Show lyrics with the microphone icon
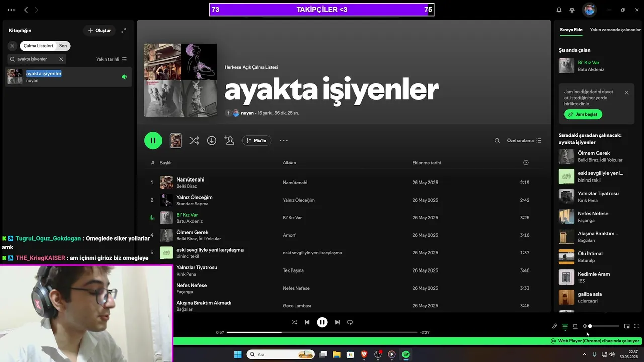Image resolution: width=644 pixels, height=362 pixels. pos(555,326)
